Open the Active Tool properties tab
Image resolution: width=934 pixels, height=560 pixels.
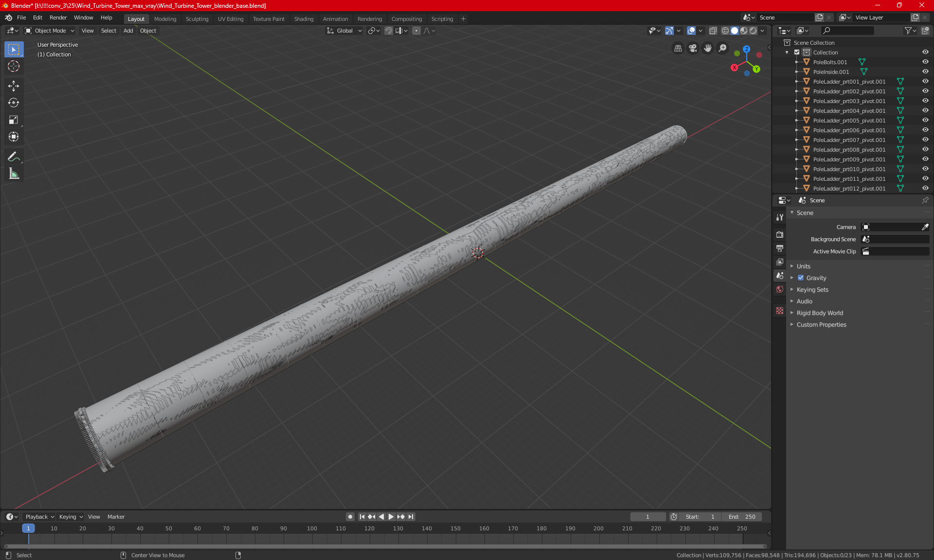point(780,217)
